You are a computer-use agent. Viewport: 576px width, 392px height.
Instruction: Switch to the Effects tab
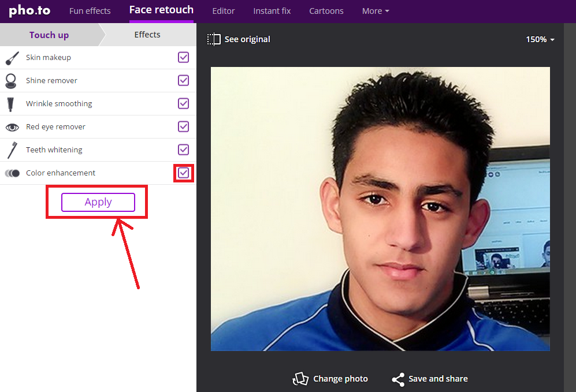[x=147, y=35]
